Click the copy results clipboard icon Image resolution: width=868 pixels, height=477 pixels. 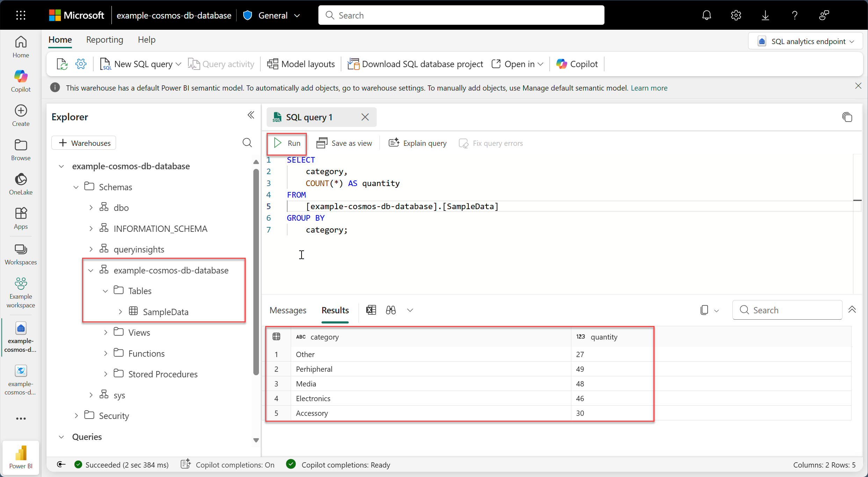tap(704, 310)
